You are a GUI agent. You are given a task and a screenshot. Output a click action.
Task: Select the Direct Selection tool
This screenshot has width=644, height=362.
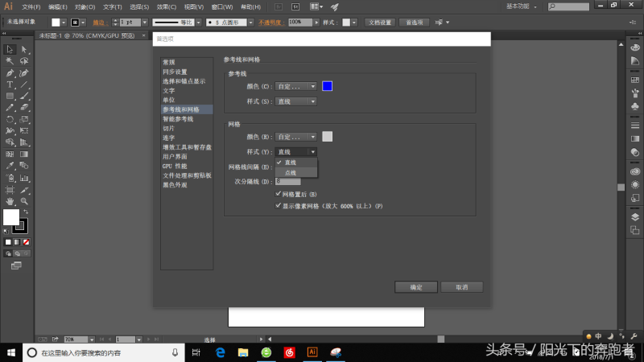point(24,50)
